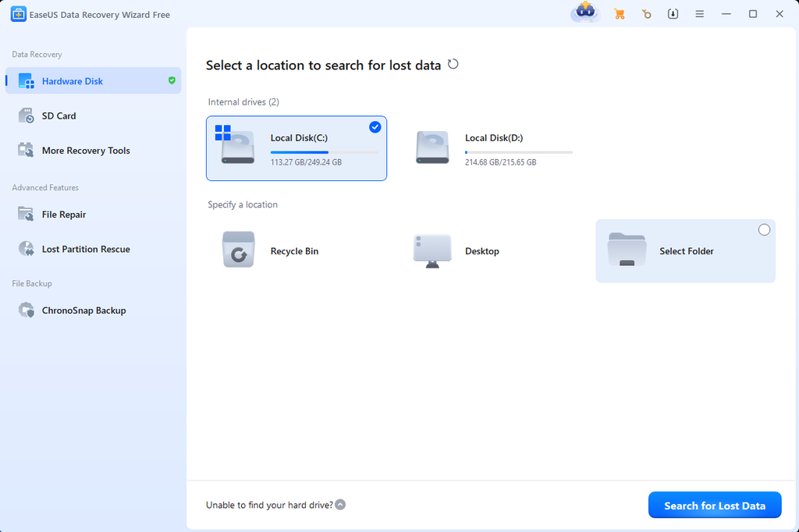
Task: Click the Local Disk(C:) drive icon
Action: [235, 145]
